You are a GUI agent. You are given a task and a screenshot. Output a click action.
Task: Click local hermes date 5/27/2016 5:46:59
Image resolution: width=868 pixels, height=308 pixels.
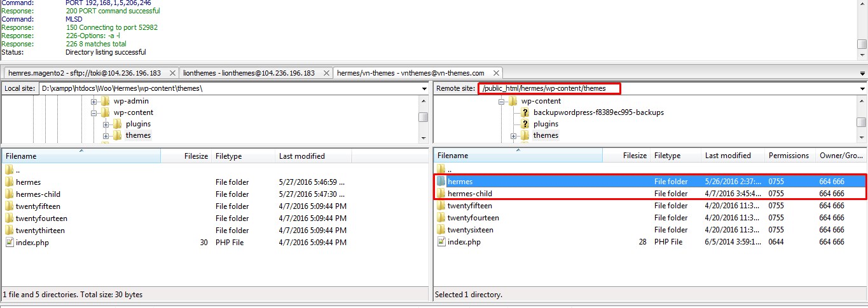[x=312, y=182]
